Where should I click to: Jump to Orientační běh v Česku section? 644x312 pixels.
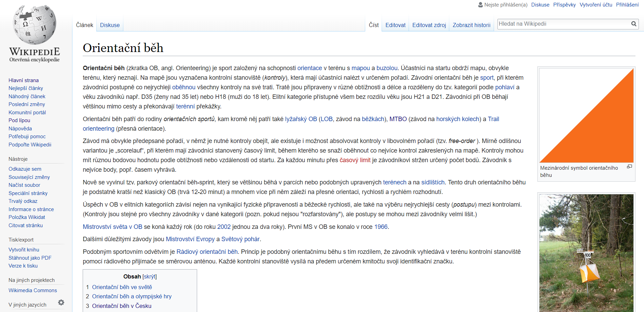(x=122, y=306)
